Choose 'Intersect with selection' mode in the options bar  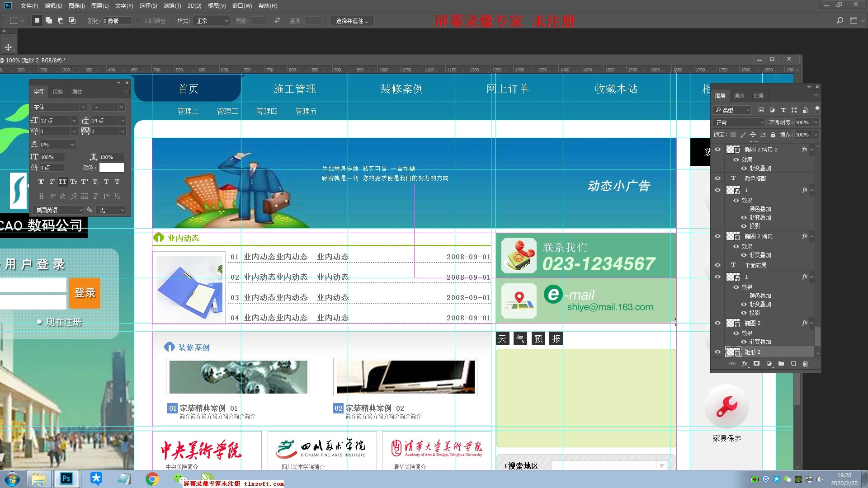point(72,20)
